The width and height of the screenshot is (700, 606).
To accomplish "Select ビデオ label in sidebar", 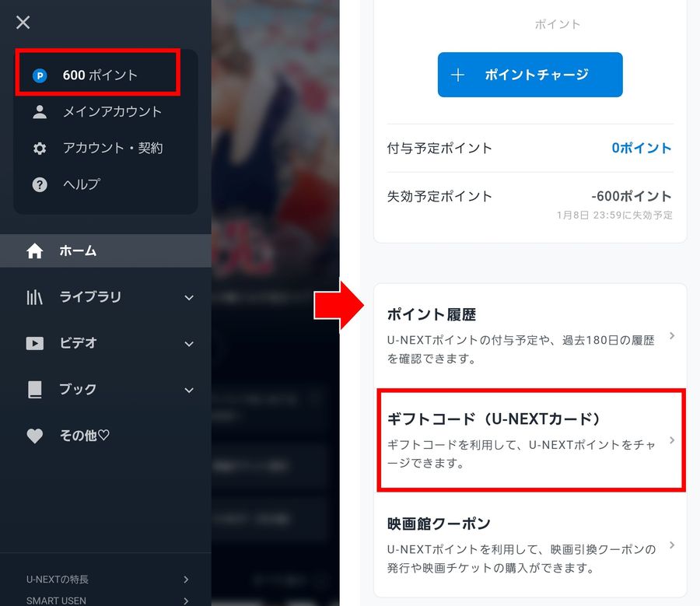I will (x=78, y=343).
